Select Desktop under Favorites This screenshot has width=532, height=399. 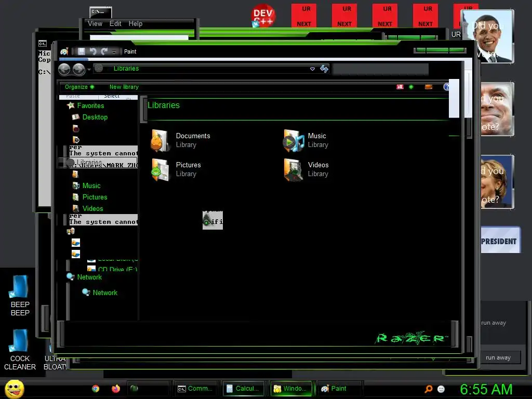(x=95, y=117)
